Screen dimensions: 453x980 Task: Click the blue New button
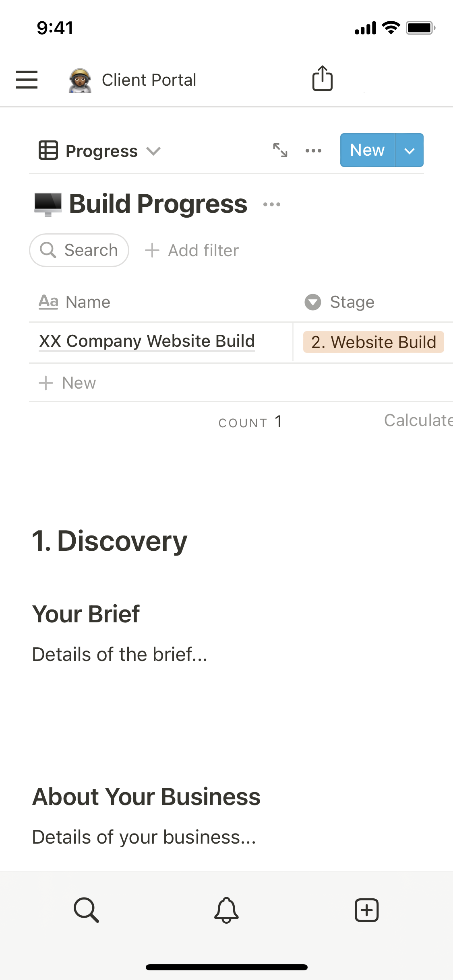coord(367,150)
